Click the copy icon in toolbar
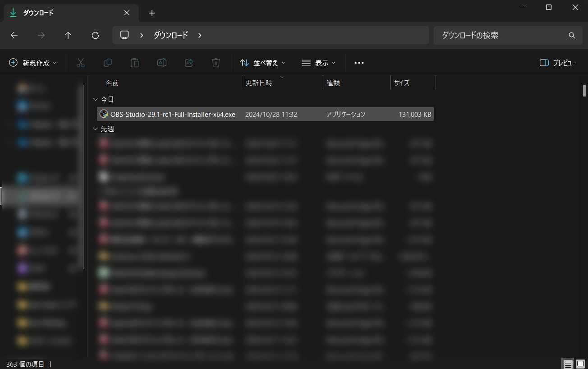Viewport: 588px width, 369px height. [x=108, y=63]
